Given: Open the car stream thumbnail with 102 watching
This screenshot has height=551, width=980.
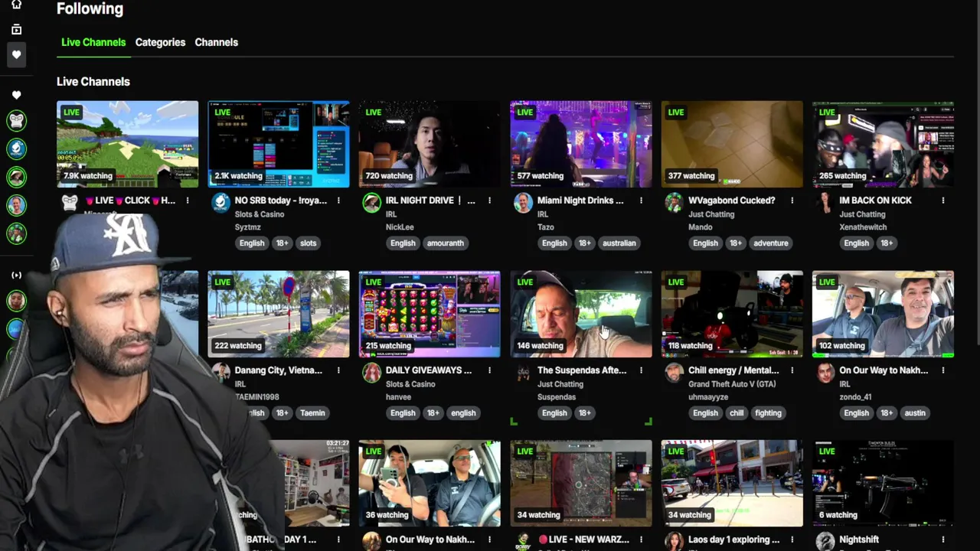Looking at the screenshot, I should pyautogui.click(x=884, y=314).
